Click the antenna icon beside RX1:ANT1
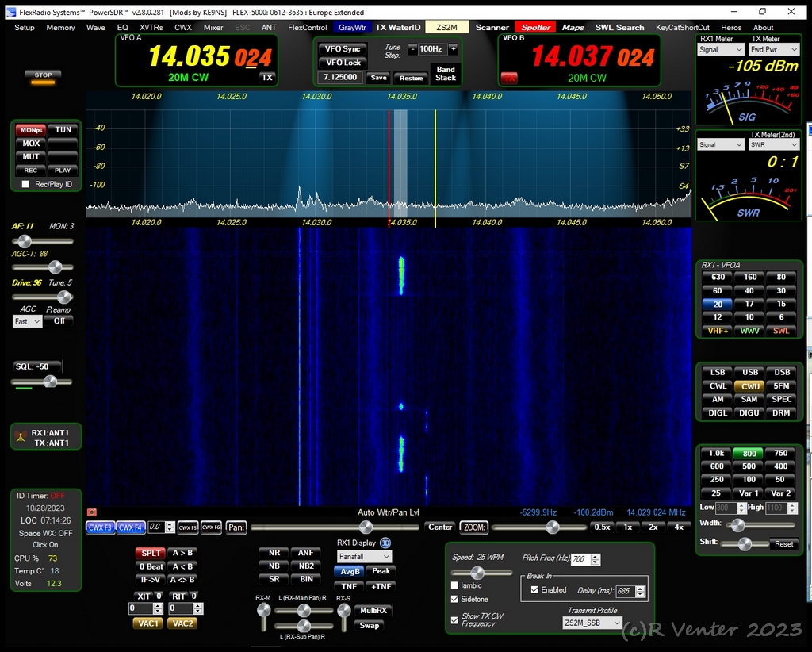 21,438
